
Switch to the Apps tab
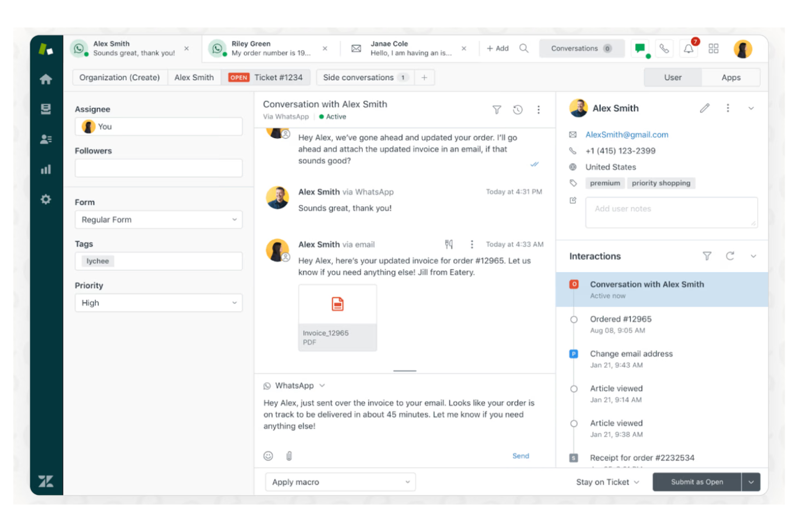coord(731,77)
